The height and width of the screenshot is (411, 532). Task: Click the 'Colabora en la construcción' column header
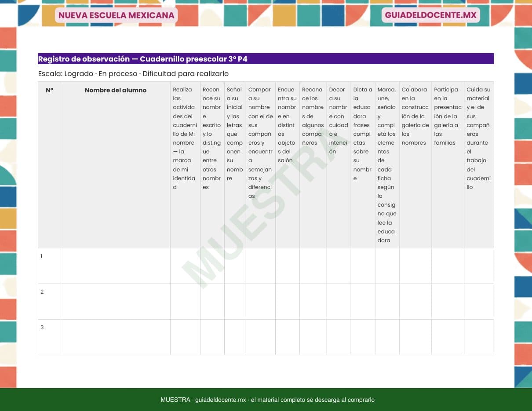tap(415, 165)
